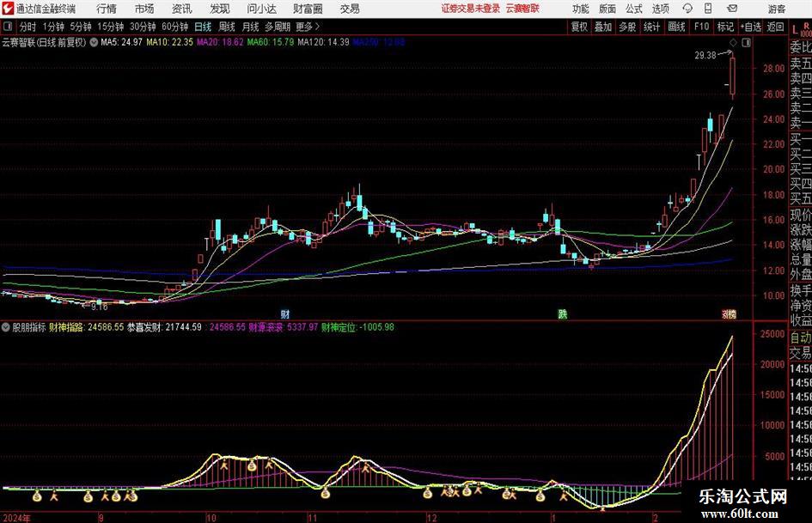Open the 选项 menu

click(660, 9)
